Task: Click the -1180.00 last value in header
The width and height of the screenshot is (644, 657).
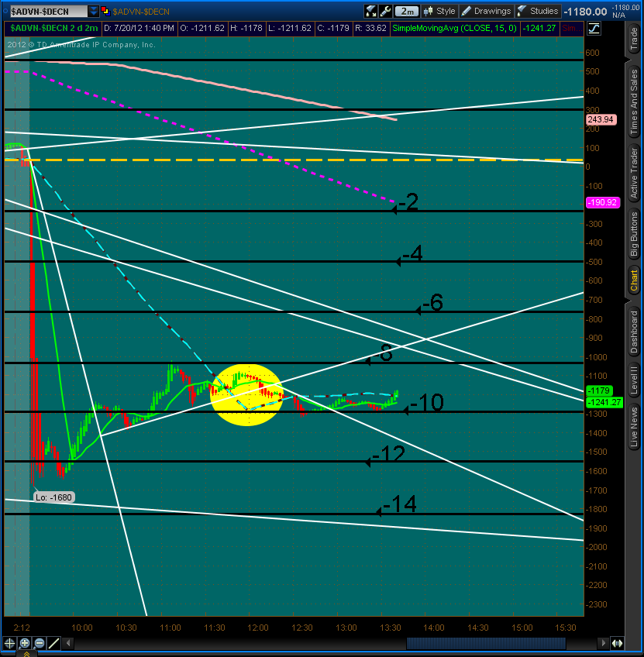Action: click(585, 12)
